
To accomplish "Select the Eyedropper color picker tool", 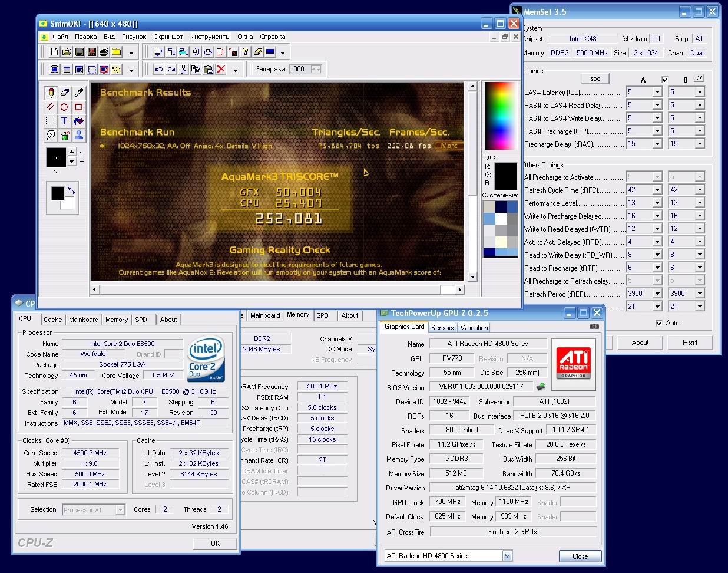I will (x=79, y=93).
